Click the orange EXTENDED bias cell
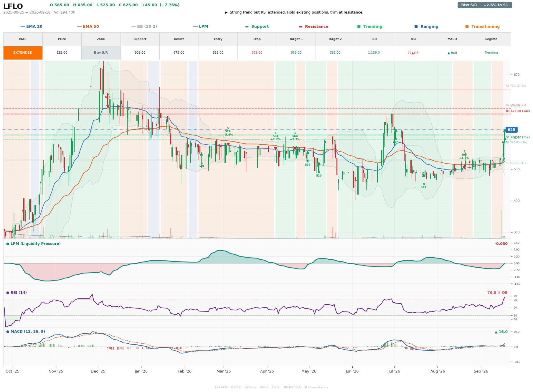 point(23,53)
